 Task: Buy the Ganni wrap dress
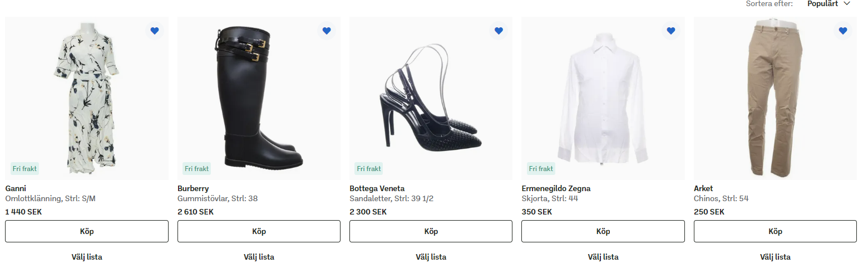coord(87,231)
